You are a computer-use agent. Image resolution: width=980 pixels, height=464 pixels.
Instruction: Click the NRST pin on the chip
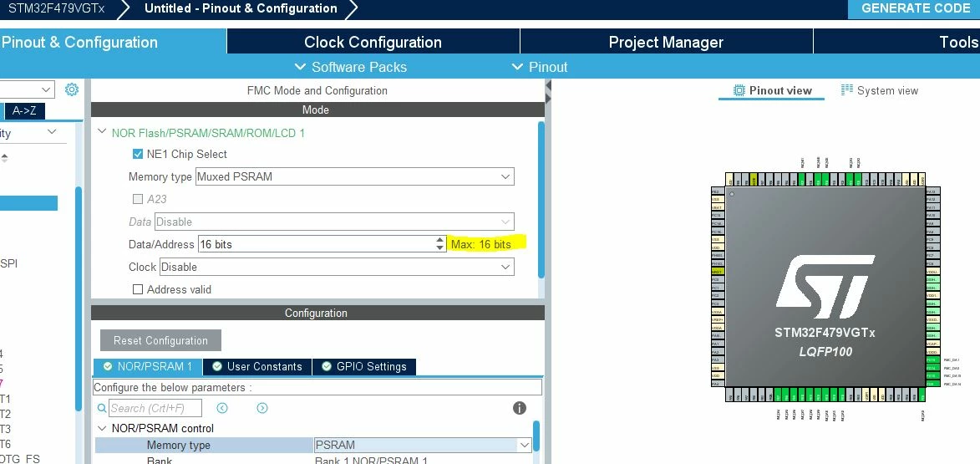(x=718, y=272)
